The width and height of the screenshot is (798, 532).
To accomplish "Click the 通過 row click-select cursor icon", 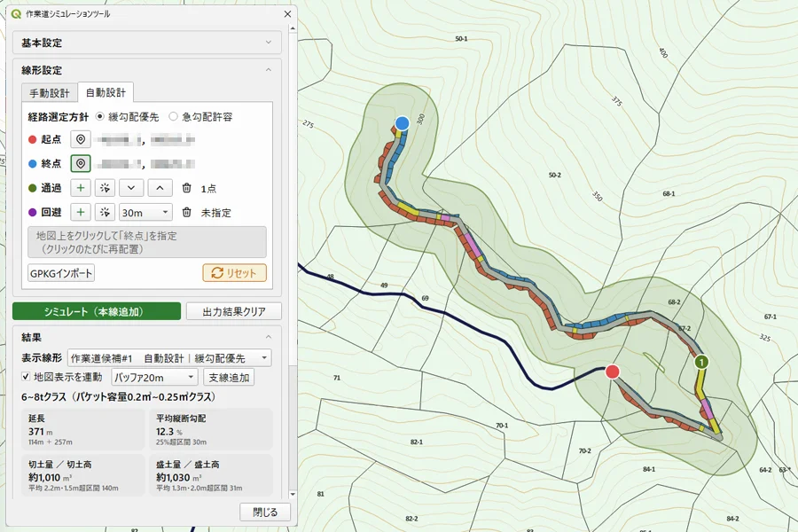I will [105, 188].
